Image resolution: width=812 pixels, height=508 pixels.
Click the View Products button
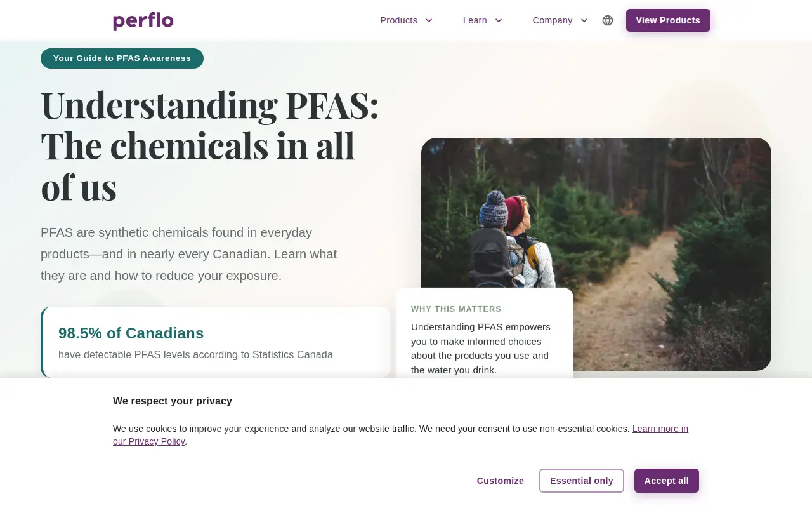(668, 20)
